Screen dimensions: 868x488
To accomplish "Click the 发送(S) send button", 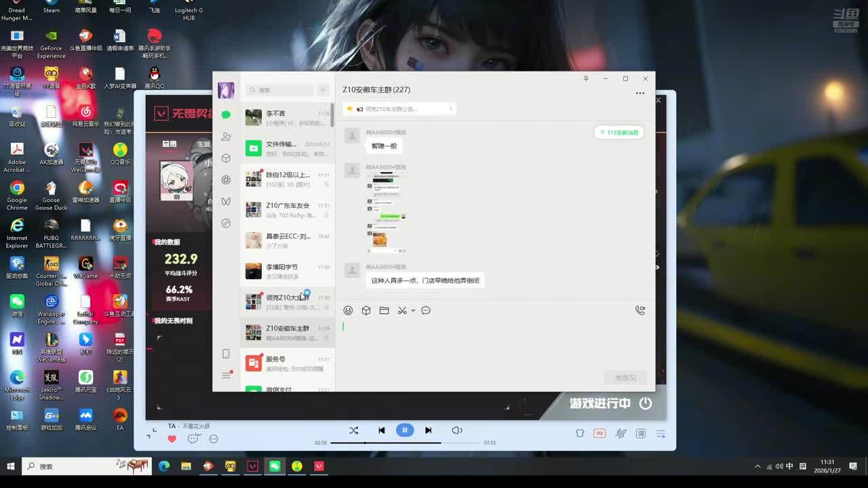I will coord(625,378).
